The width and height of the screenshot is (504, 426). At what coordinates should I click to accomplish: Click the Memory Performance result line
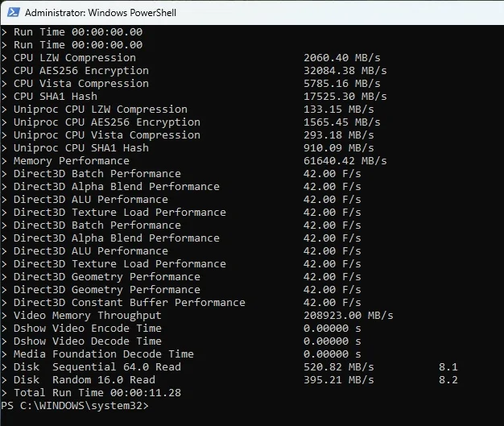(x=194, y=161)
